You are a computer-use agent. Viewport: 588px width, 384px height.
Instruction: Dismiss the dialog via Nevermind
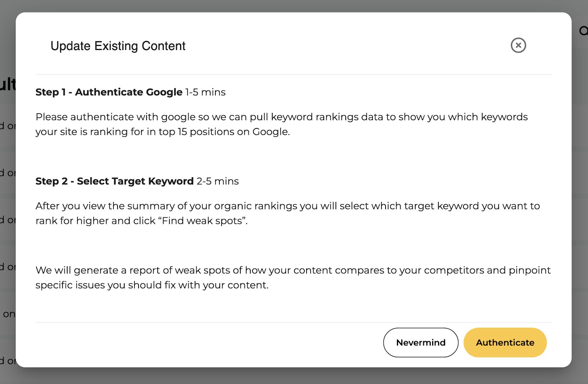[420, 342]
